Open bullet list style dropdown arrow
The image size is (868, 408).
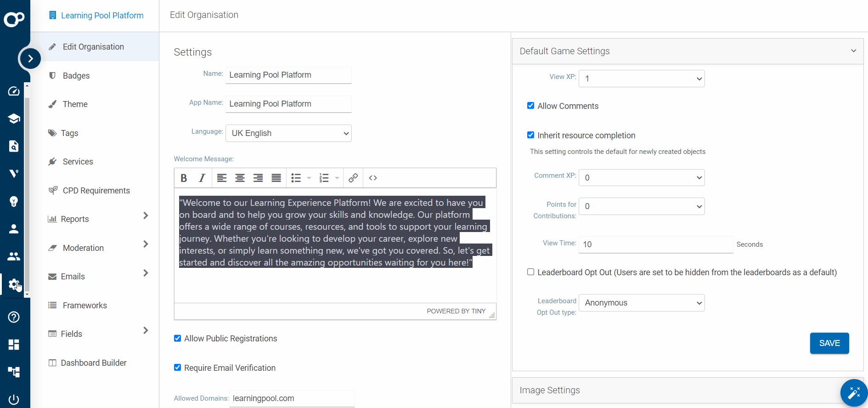click(309, 178)
